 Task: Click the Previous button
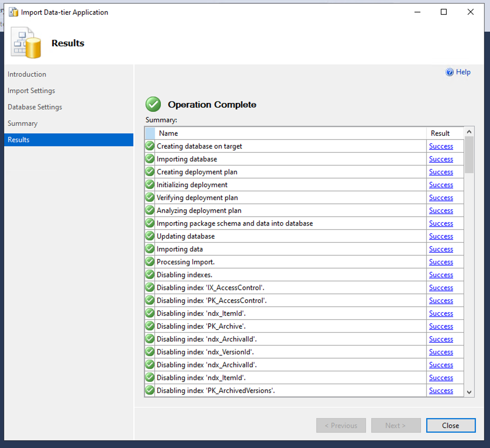click(x=341, y=425)
